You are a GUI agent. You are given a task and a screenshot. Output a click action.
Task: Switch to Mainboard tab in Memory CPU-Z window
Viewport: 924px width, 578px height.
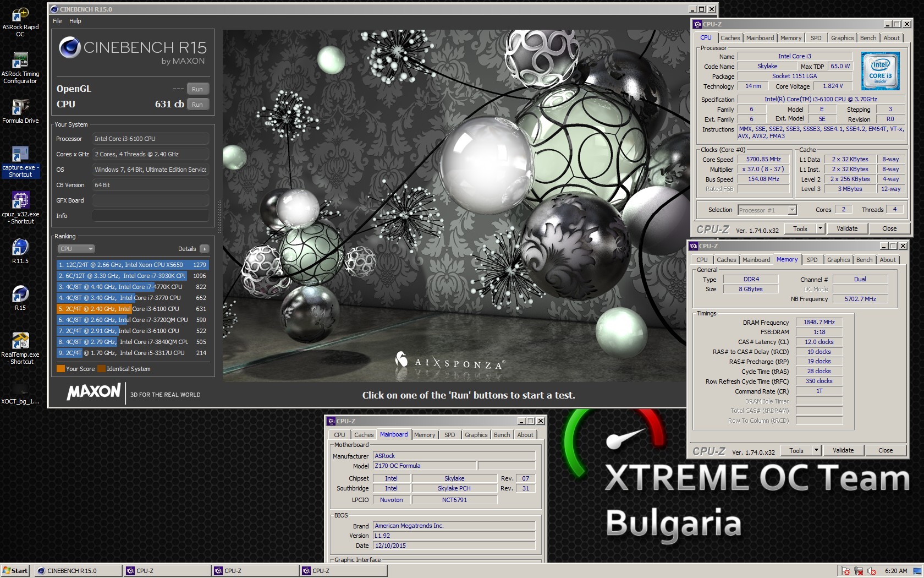756,260
